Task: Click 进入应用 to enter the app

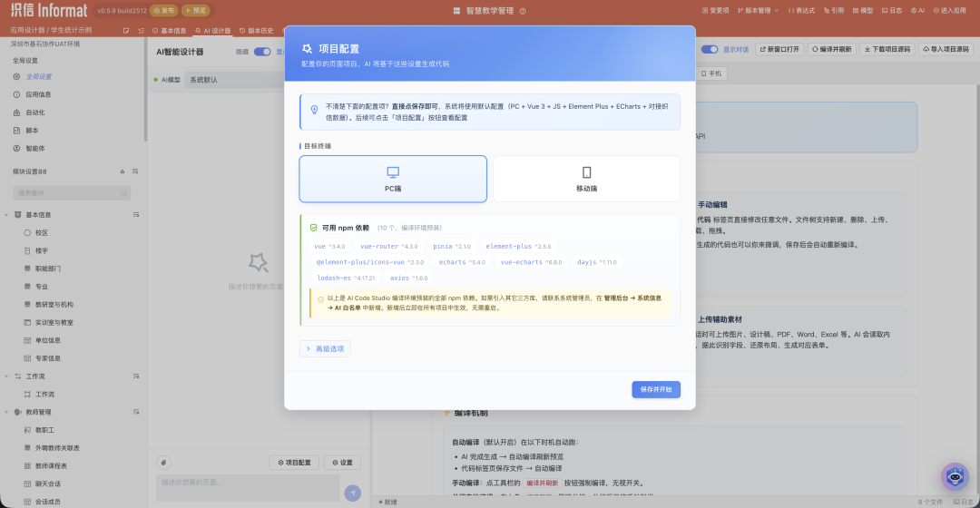Action: click(x=949, y=11)
